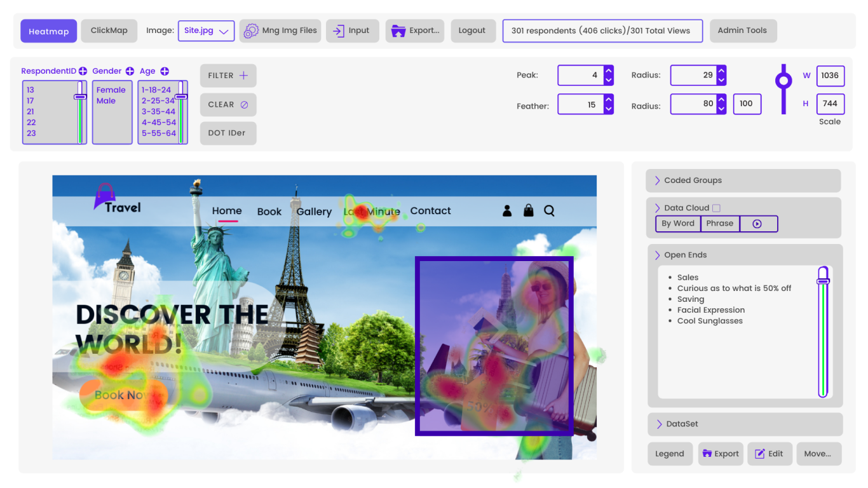868x488 pixels.
Task: Click the Legend button
Action: click(x=670, y=454)
